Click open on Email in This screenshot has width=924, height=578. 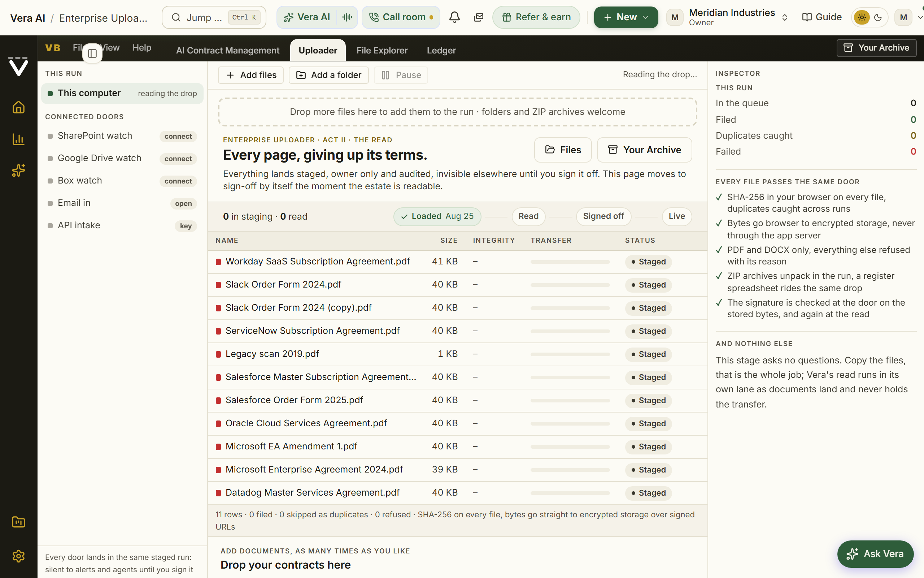[x=183, y=204]
